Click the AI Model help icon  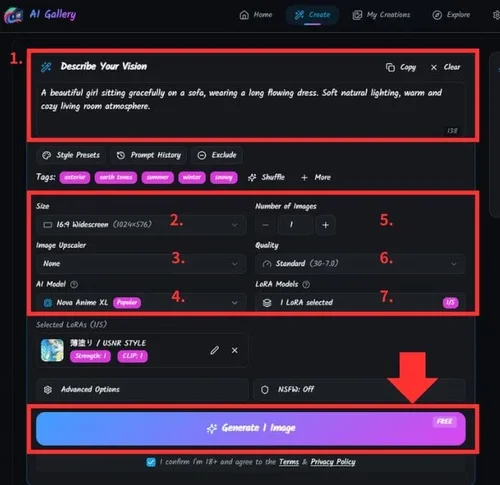pos(74,284)
